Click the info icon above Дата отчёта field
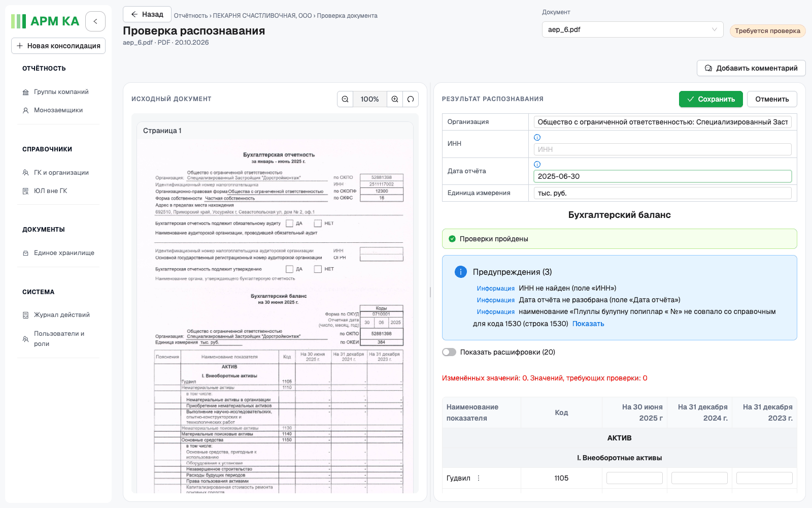Viewport: 812px width, 508px height. click(x=537, y=164)
